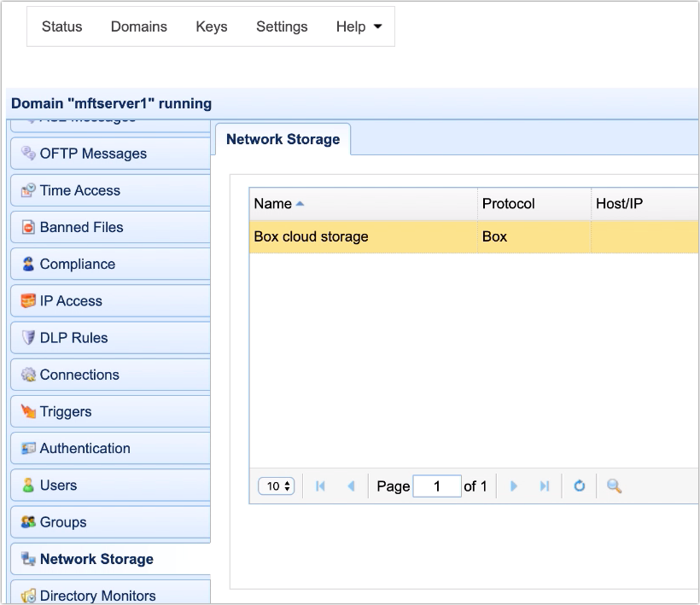Sort by the Name column header

click(273, 204)
